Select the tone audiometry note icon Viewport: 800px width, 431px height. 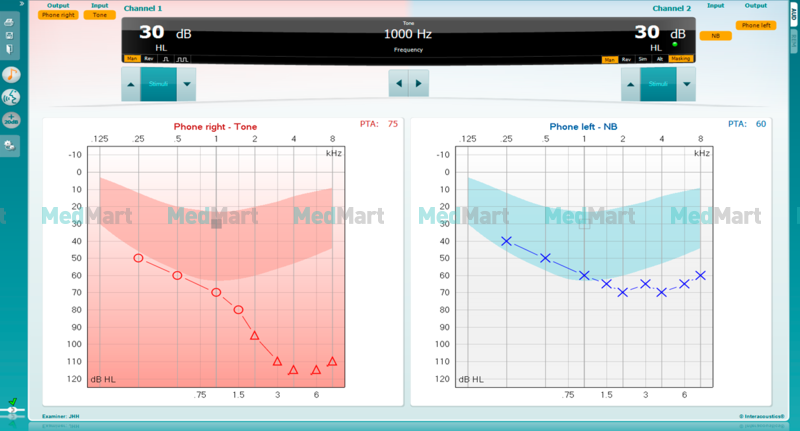click(11, 75)
